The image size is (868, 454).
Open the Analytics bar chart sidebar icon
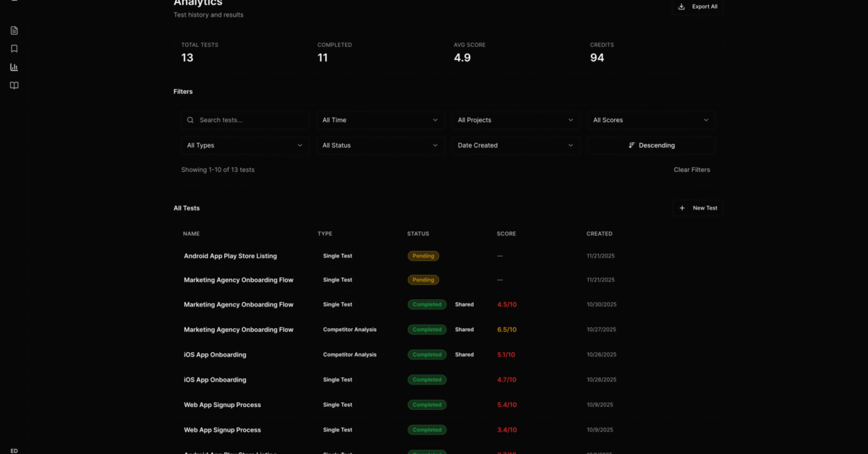pyautogui.click(x=13, y=67)
